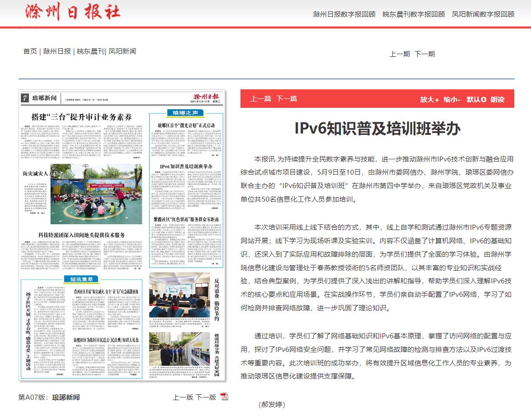Go to previous issue 上一期
The height and width of the screenshot is (420, 531).
(x=400, y=54)
